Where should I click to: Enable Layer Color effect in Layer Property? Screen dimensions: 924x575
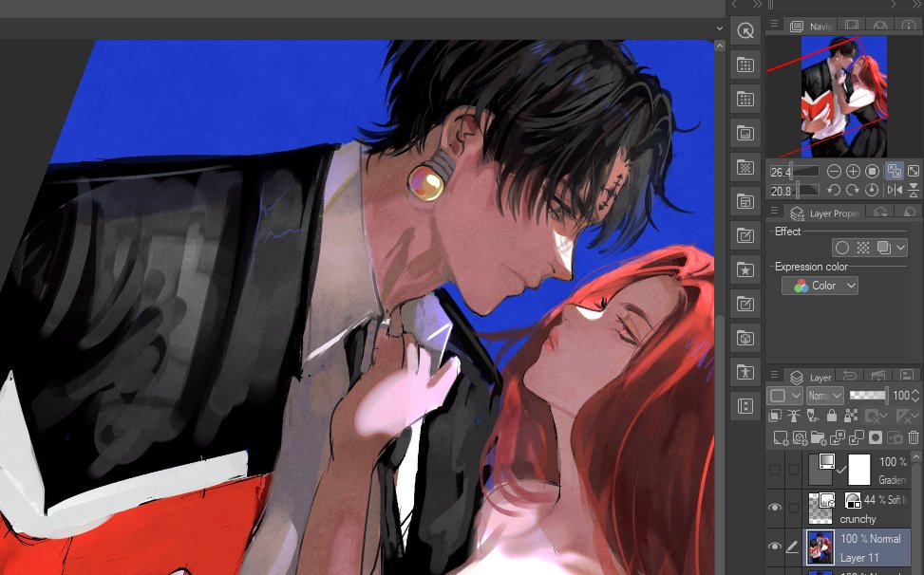pos(883,248)
